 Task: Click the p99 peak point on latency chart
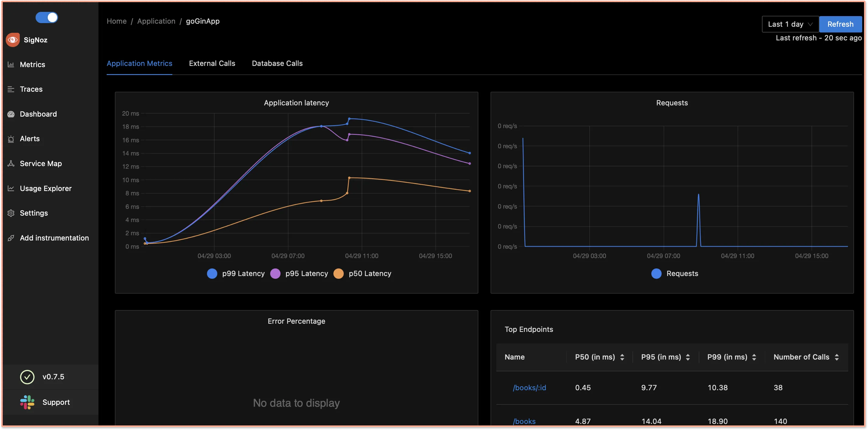click(x=349, y=118)
